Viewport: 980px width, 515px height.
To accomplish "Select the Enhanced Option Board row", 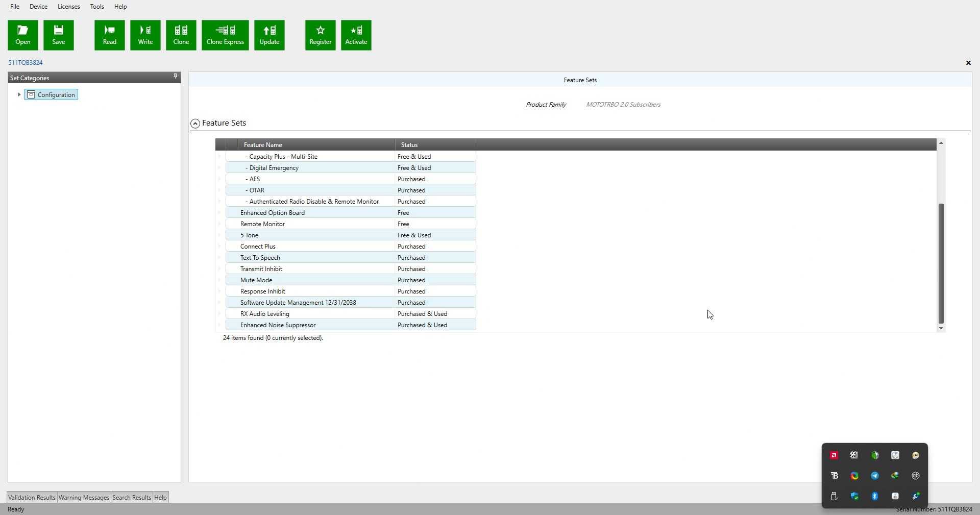I will pyautogui.click(x=351, y=213).
